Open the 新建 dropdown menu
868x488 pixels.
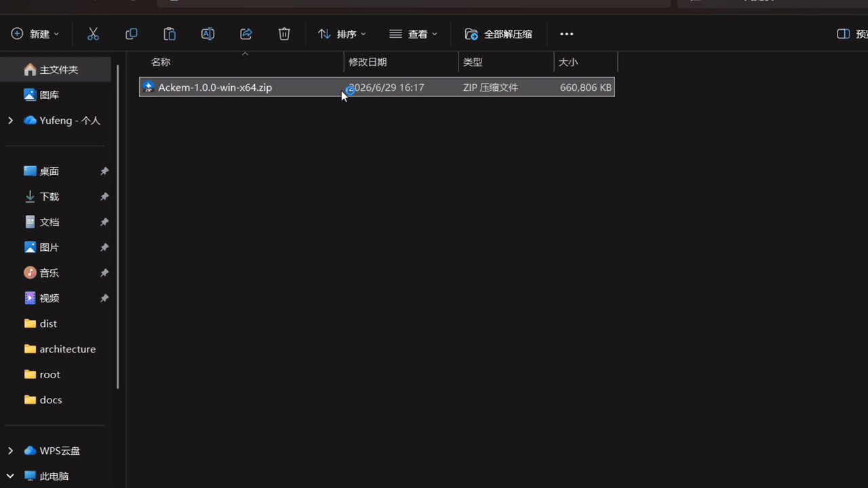(x=35, y=34)
